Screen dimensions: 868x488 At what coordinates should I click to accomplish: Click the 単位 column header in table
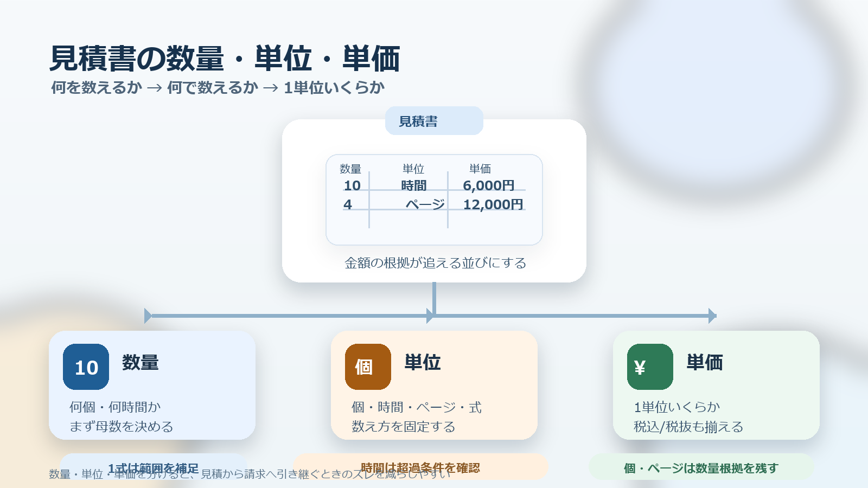tap(413, 169)
